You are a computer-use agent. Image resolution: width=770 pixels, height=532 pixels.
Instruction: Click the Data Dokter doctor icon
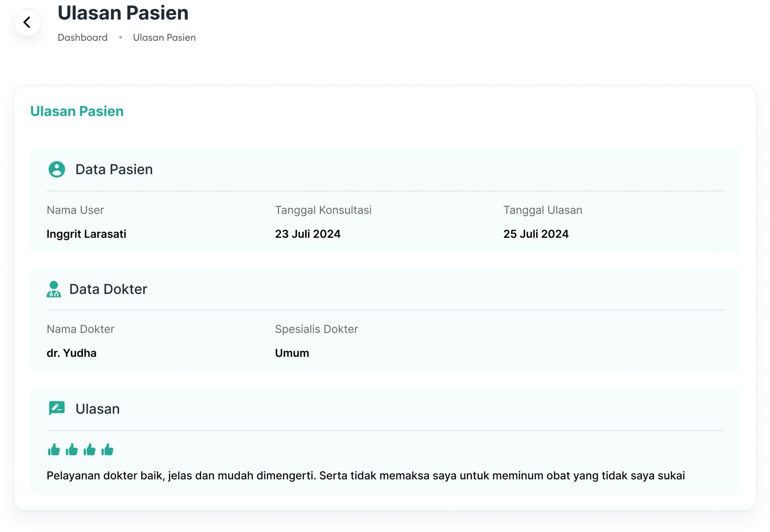click(54, 289)
